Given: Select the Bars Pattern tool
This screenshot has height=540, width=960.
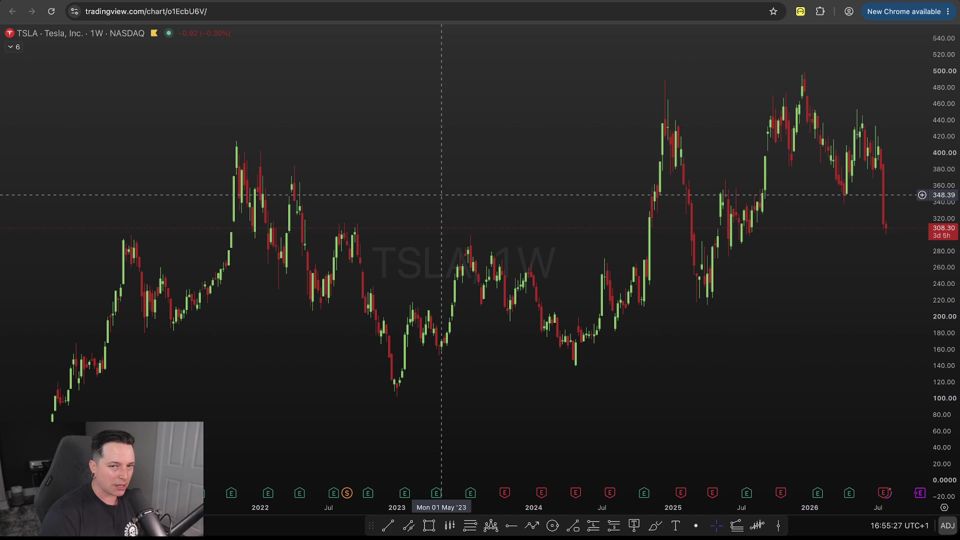Looking at the screenshot, I should click(757, 525).
